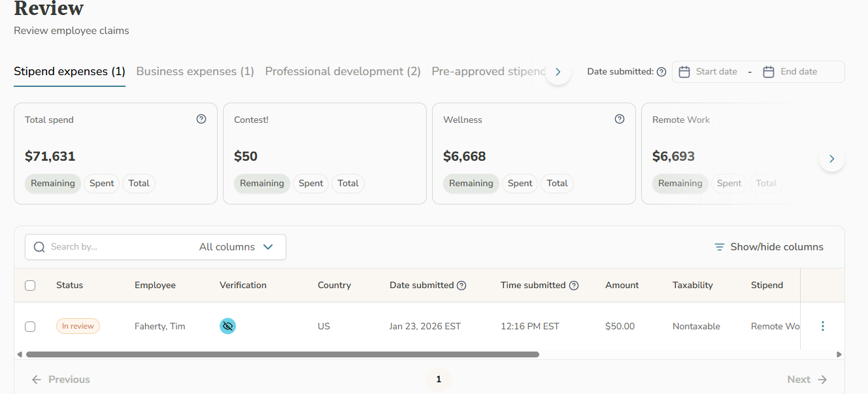Toggle Total on Contest! card
Screen dimensions: 868x394
click(x=348, y=184)
